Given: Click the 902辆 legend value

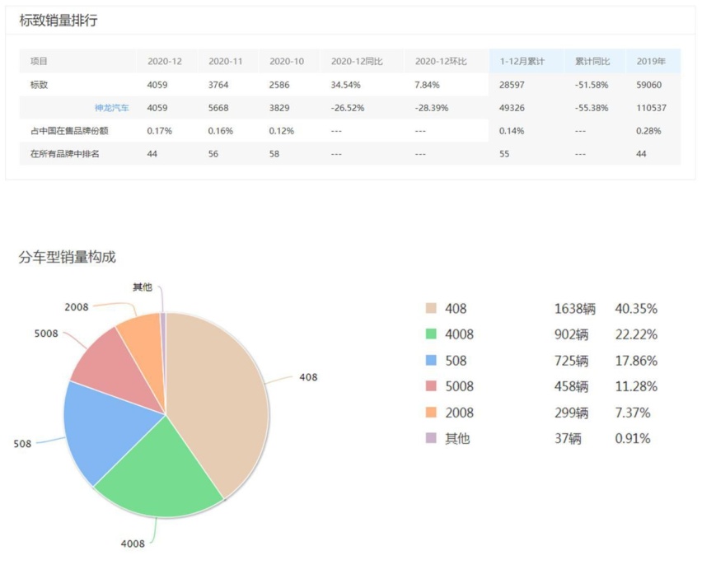Looking at the screenshot, I should [x=571, y=334].
